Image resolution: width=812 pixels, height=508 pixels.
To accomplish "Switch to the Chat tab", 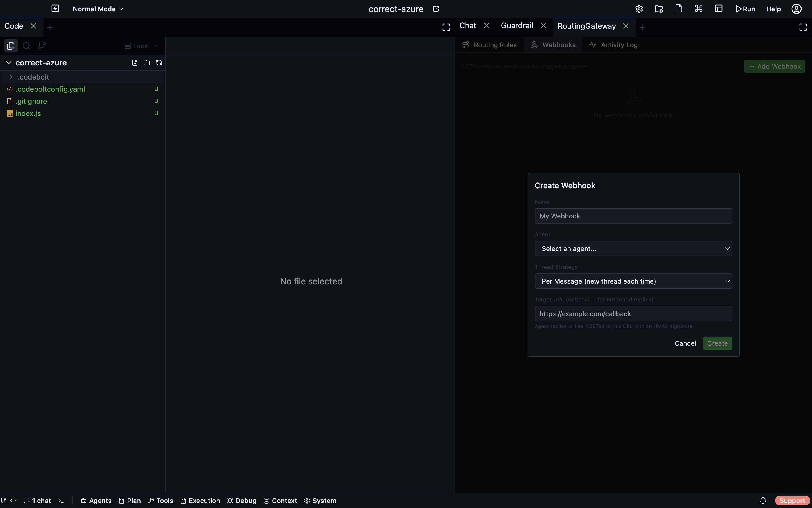I will (x=468, y=25).
